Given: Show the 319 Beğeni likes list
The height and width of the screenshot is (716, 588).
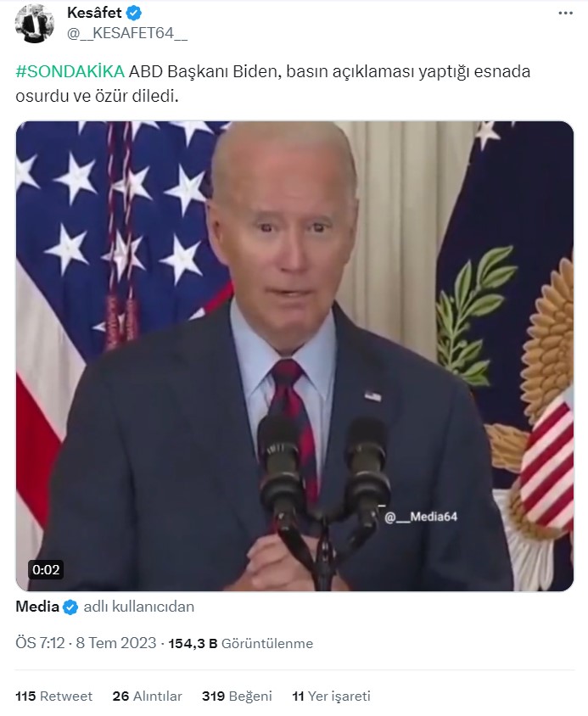Looking at the screenshot, I should pyautogui.click(x=237, y=696).
